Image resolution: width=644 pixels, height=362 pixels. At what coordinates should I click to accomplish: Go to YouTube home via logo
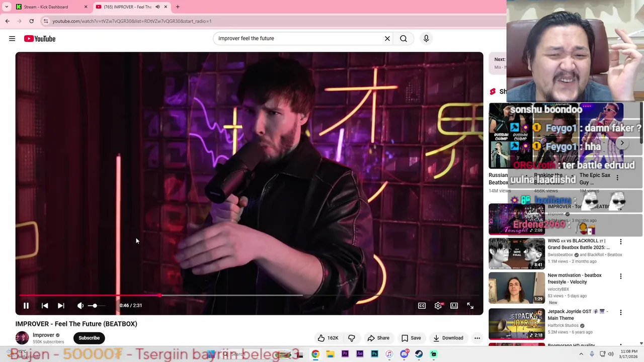coord(40,39)
